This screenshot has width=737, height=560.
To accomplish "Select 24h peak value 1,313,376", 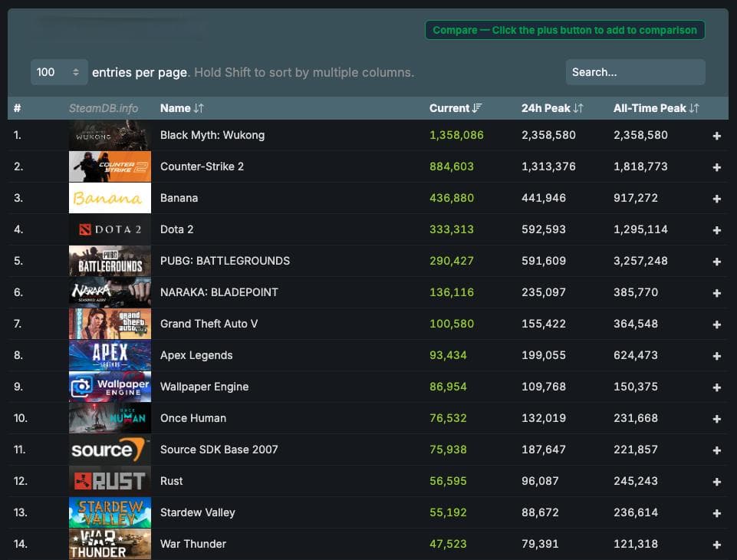I will point(548,166).
